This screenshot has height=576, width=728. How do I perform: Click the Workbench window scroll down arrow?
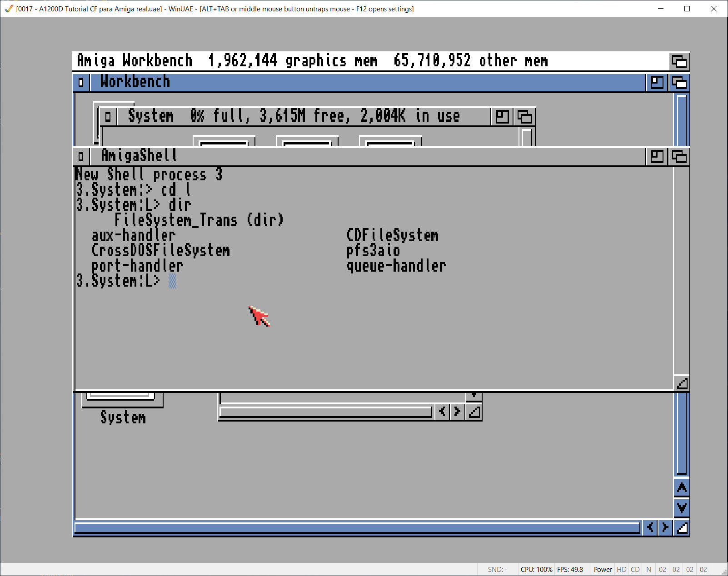pyautogui.click(x=682, y=507)
